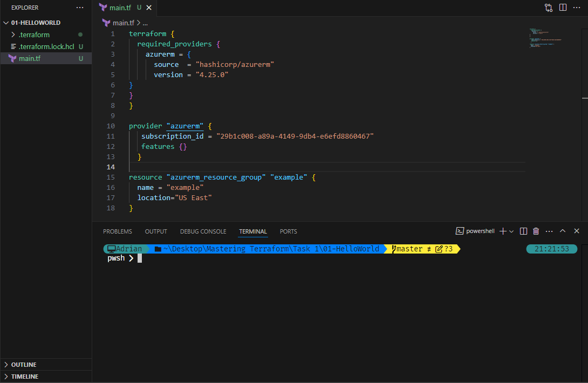
Task: Open terminal panel more actions menu
Action: pos(549,231)
